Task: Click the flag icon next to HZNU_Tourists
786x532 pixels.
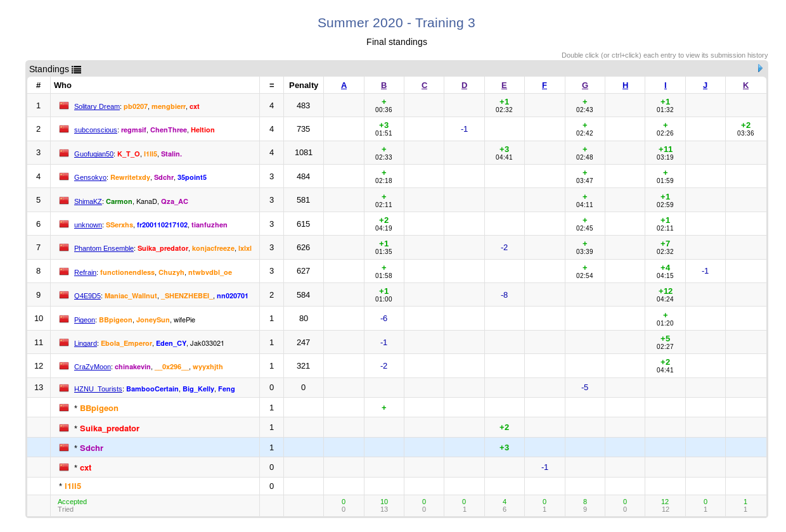Action: click(64, 388)
